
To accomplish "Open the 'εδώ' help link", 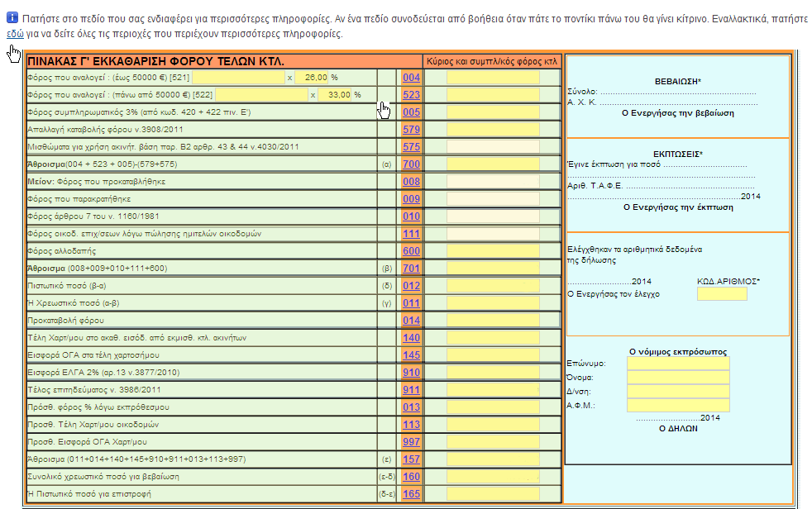I will [x=15, y=34].
